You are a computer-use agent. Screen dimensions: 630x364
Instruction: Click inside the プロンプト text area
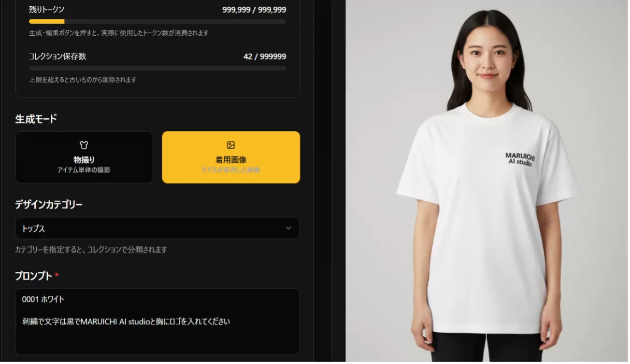coord(157,322)
